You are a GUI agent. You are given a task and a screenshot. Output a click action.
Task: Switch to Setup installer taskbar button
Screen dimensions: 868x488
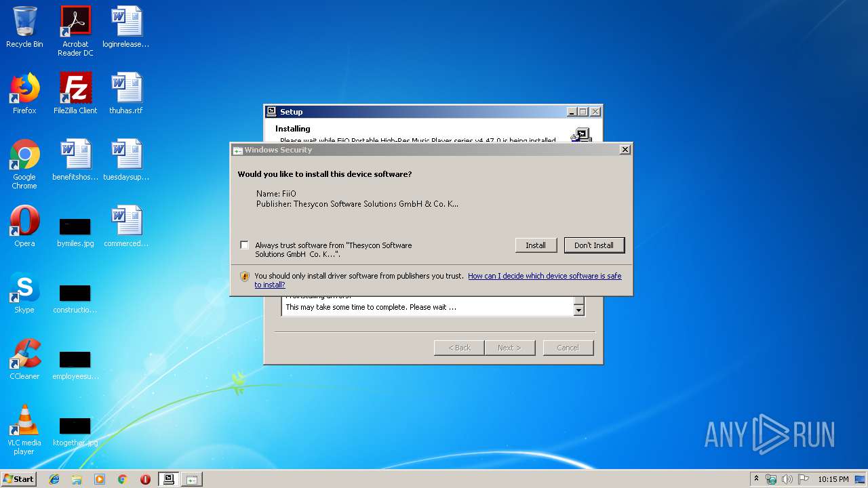169,479
